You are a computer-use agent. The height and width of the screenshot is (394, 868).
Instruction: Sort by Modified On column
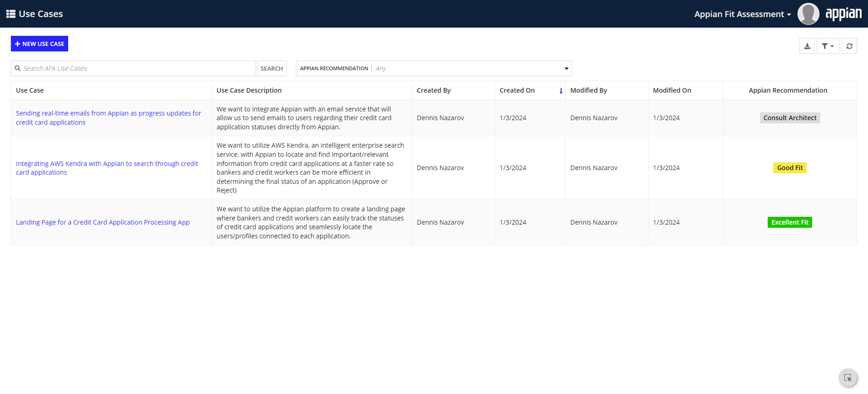click(x=672, y=90)
